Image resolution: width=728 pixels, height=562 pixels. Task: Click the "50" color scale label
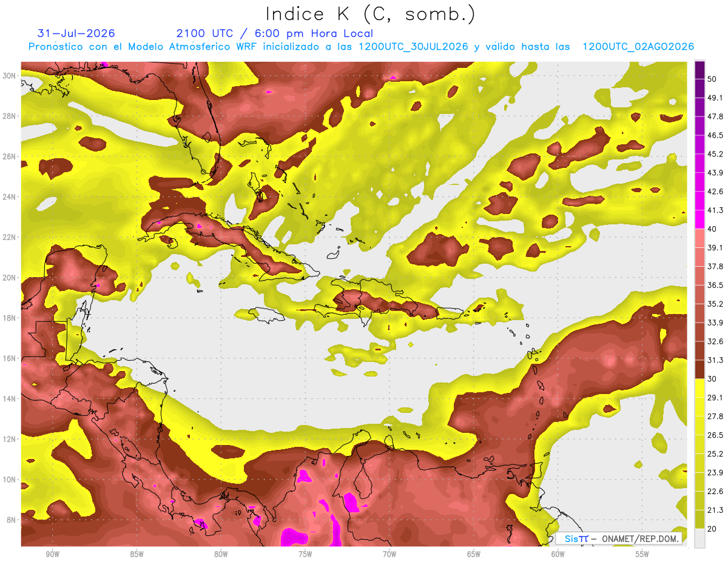[712, 79]
